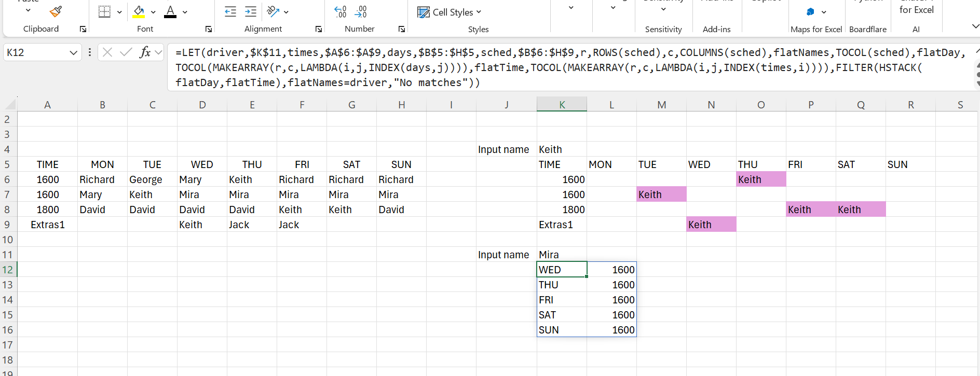Viewport: 980px width, 376px height.
Task: Open the text orientation tool
Action: click(273, 11)
